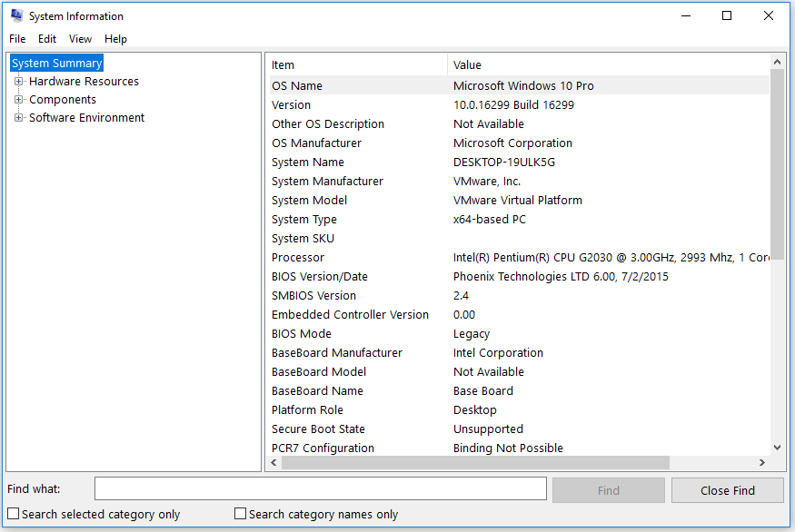Open the View menu
Screen dimensions: 795x532
[80, 39]
